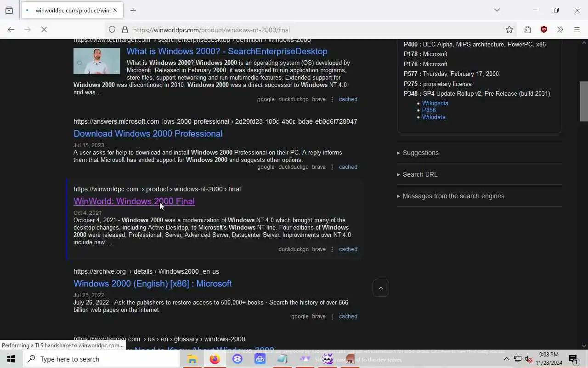
Task: Click the page vertical scrollbar thumb
Action: [584, 101]
